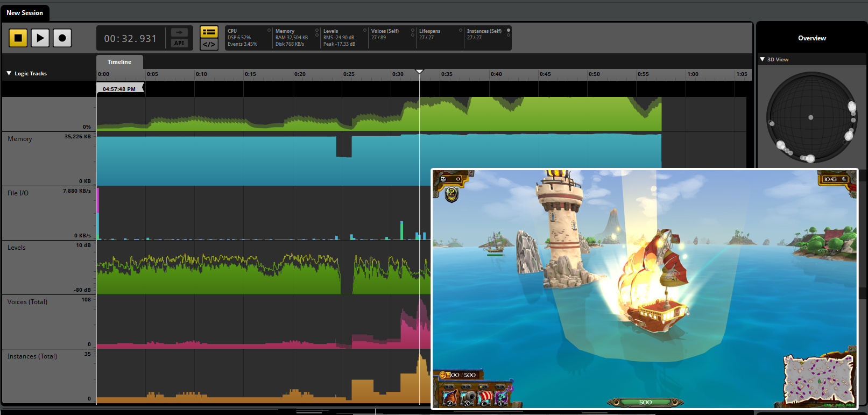Switch to the list view icon

coord(209,32)
